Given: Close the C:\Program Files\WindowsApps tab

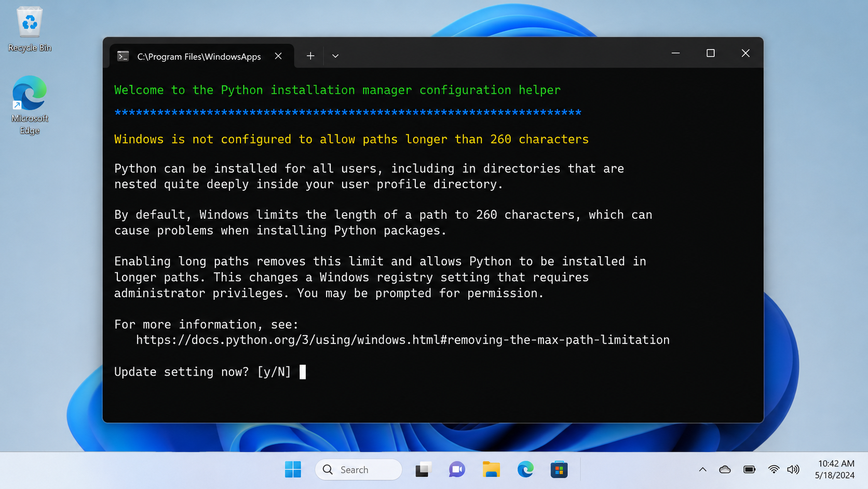Looking at the screenshot, I should (x=278, y=56).
